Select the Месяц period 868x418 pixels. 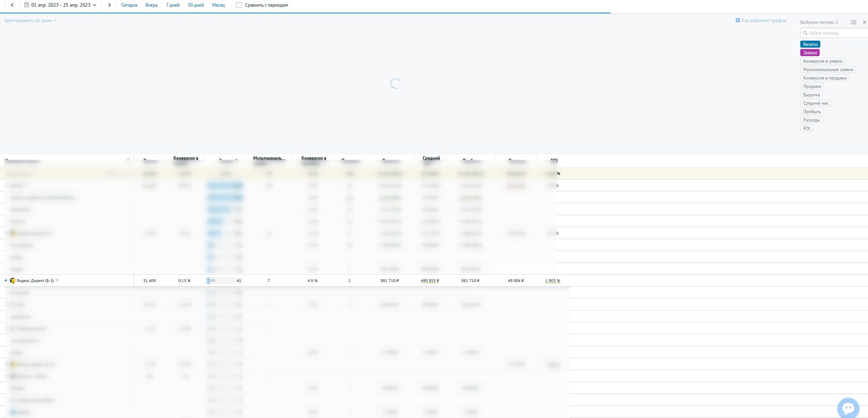click(x=218, y=5)
